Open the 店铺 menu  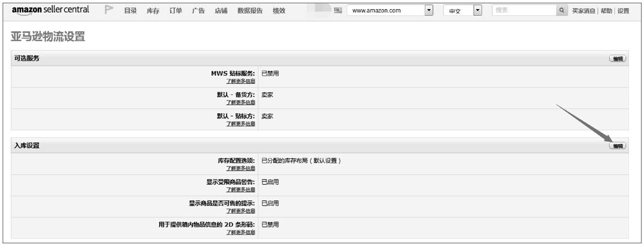click(221, 11)
